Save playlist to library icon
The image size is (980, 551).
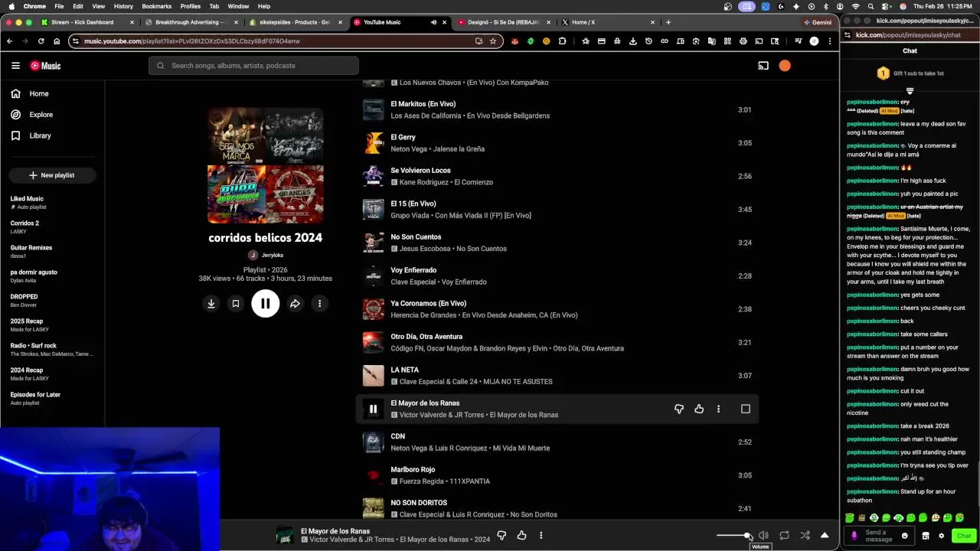pyautogui.click(x=236, y=304)
